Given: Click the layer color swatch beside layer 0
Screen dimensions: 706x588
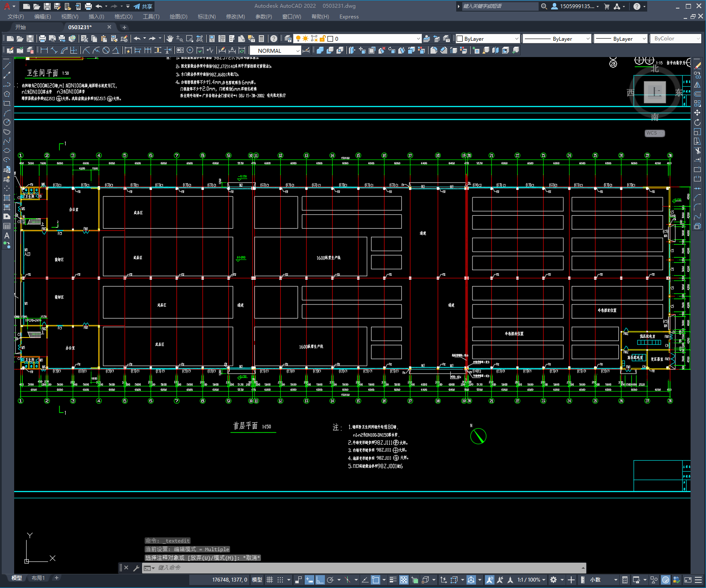Looking at the screenshot, I should (x=330, y=39).
